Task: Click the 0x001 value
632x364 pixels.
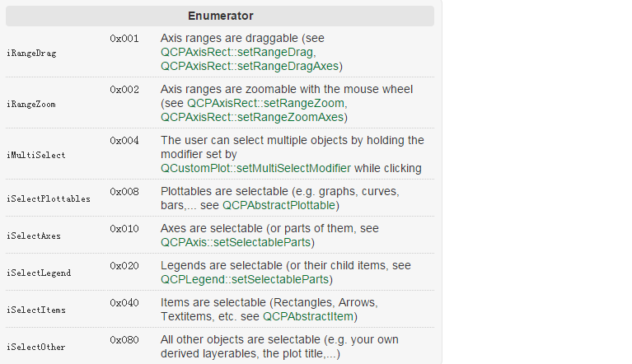Action: [124, 39]
